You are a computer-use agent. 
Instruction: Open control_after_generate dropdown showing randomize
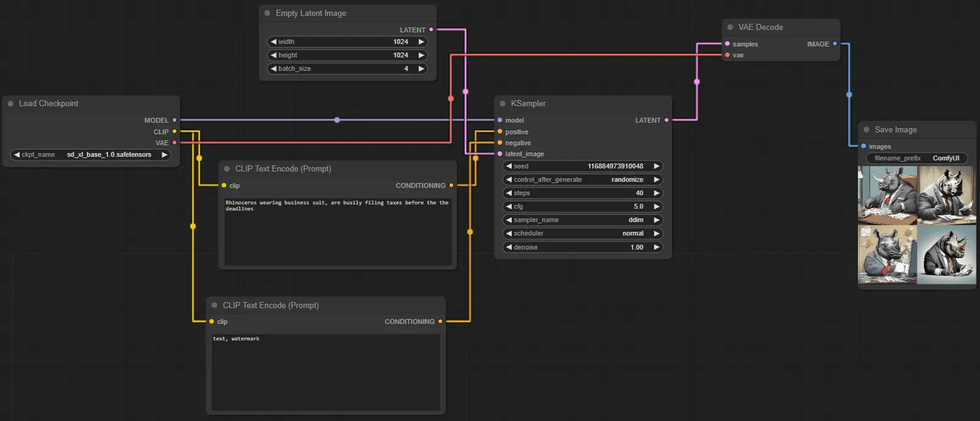click(x=582, y=179)
